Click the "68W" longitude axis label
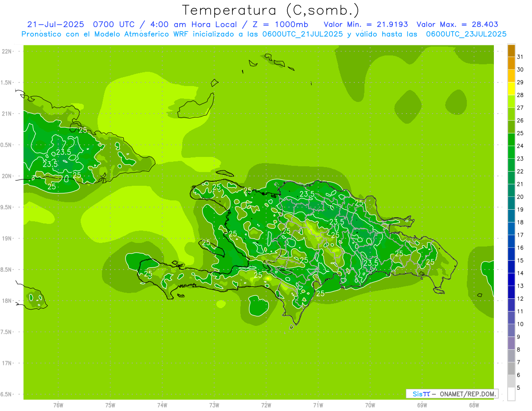Image resolution: width=532 pixels, height=411 pixels. [474, 405]
